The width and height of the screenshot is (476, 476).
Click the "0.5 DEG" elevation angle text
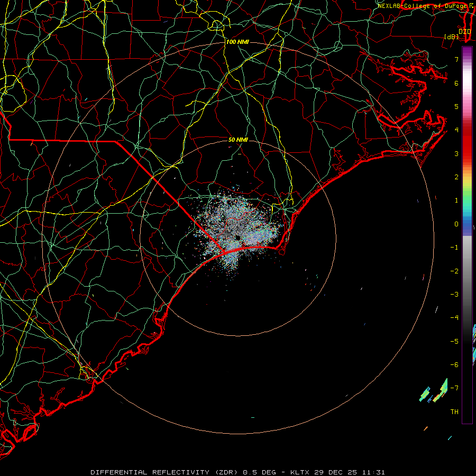tap(260, 472)
